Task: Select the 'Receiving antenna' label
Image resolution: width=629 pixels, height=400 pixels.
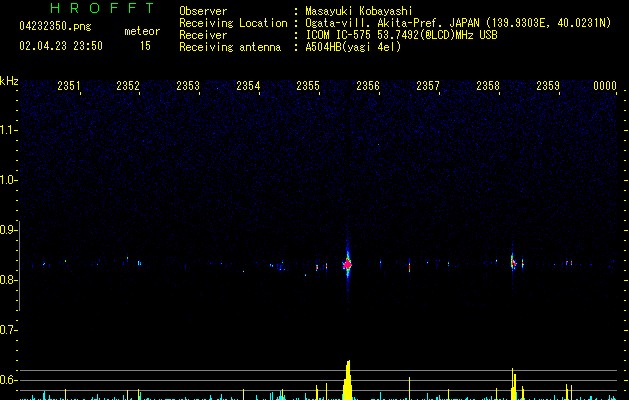Action: coord(230,47)
